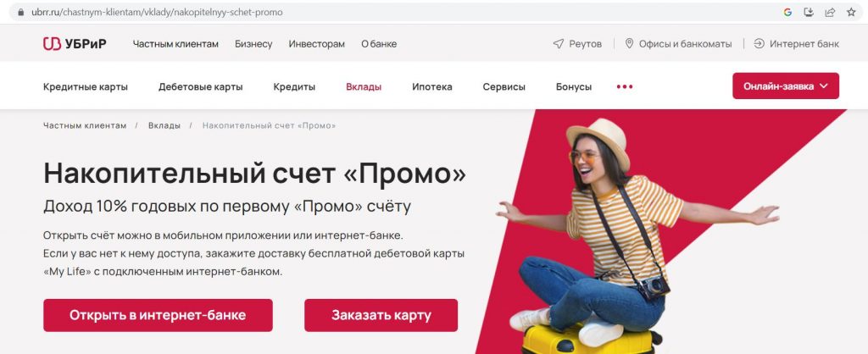Open the Вклады menu item
Viewport: 868px width, 354px height.
point(364,87)
